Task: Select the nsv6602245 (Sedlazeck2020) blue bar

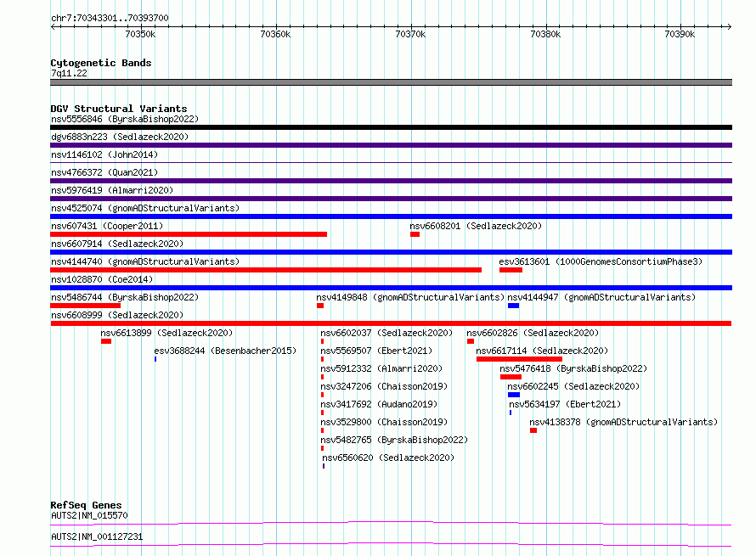Action: (513, 395)
